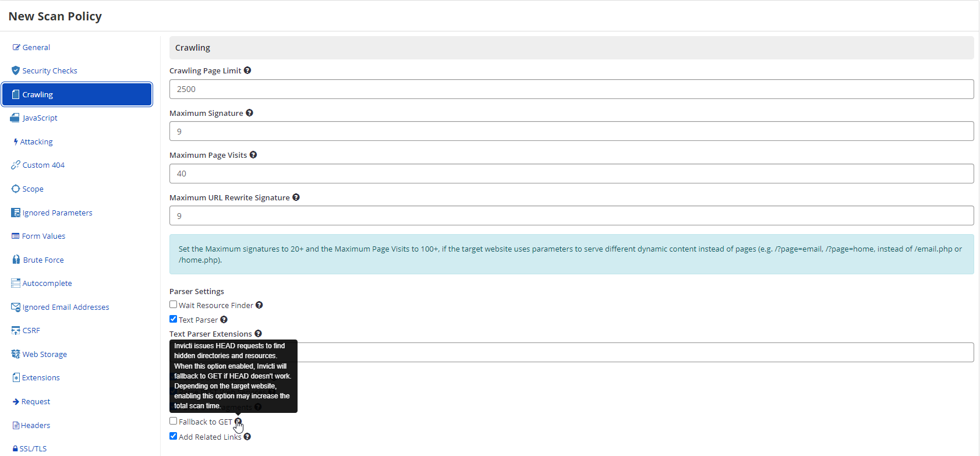Focus the Maximum Page Visits field
Viewport: 980px width, 456px height.
[x=571, y=174]
